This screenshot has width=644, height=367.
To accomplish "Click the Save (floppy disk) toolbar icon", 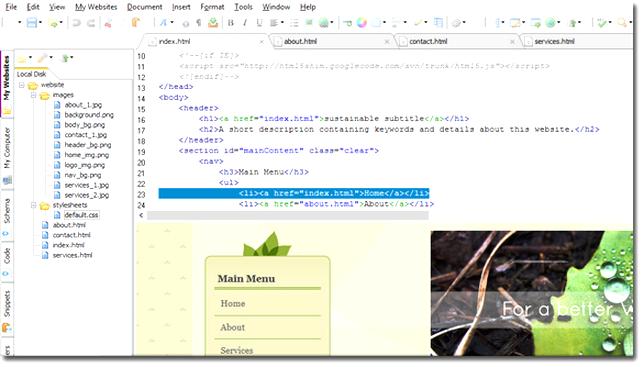I will point(32,23).
